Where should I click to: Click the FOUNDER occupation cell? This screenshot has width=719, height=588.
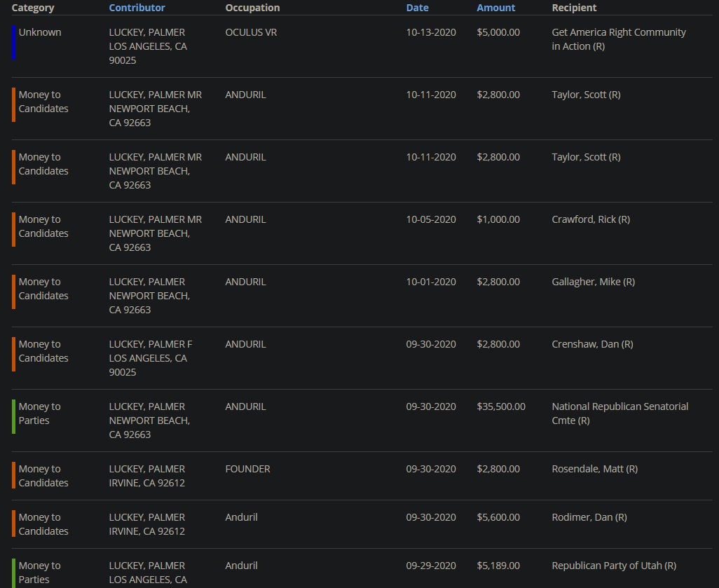pyautogui.click(x=247, y=469)
